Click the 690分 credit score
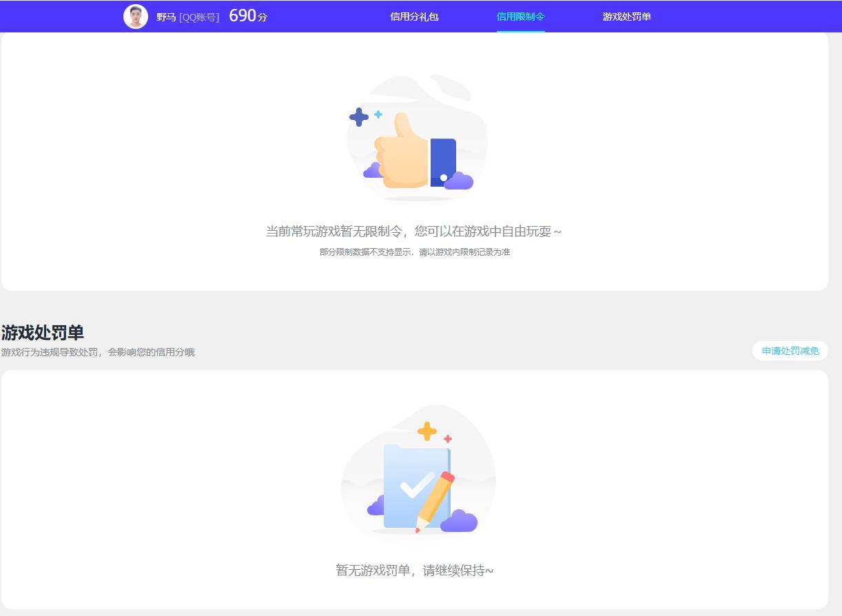 point(248,16)
